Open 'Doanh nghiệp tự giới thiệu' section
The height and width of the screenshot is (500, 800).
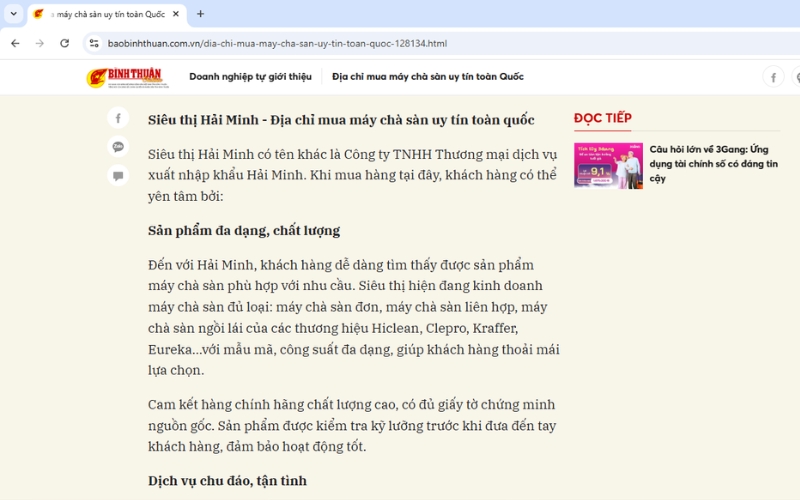point(250,77)
